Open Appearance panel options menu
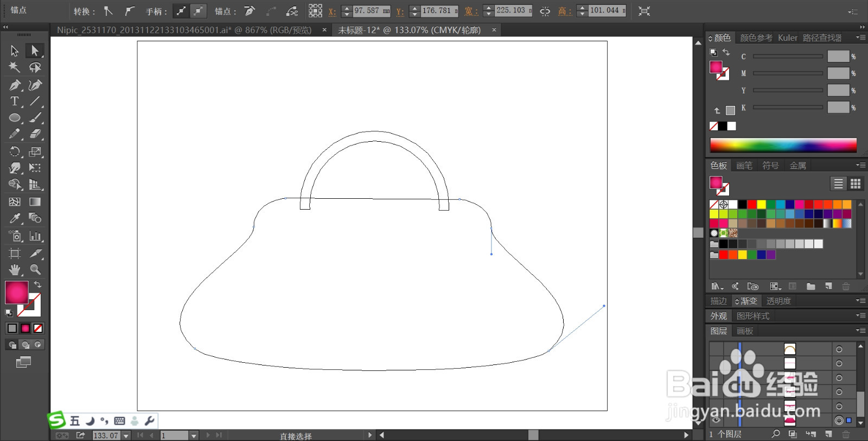 pyautogui.click(x=860, y=316)
